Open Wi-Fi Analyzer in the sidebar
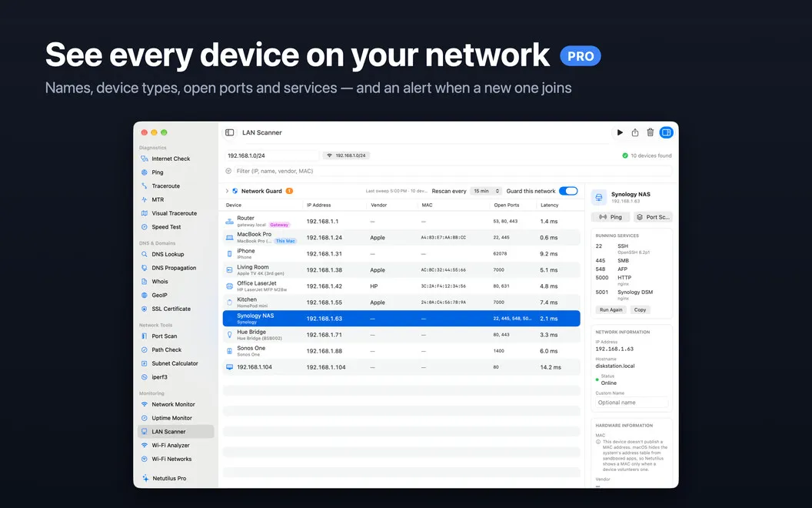The height and width of the screenshot is (508, 812). pos(170,446)
